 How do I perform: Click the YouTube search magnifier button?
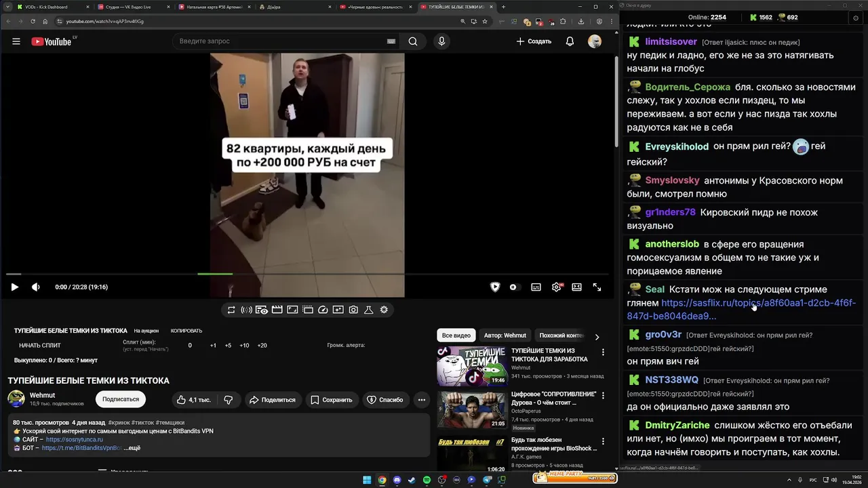point(413,41)
